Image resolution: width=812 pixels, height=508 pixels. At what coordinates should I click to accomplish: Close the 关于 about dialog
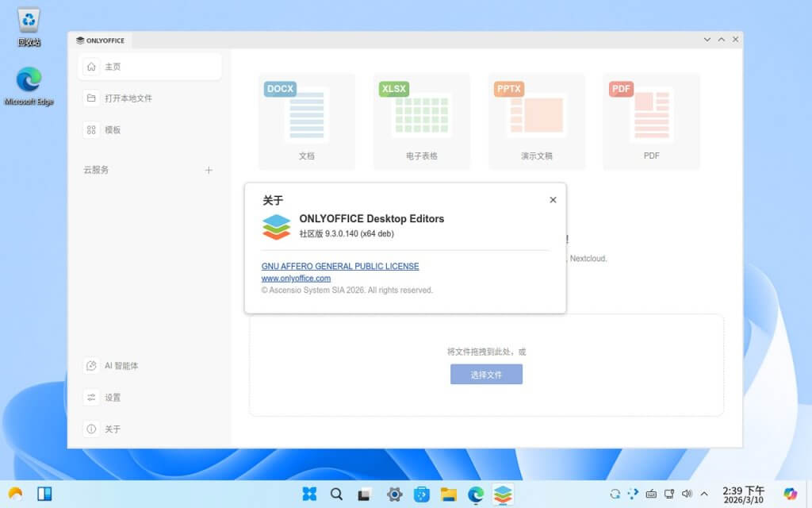click(x=553, y=200)
